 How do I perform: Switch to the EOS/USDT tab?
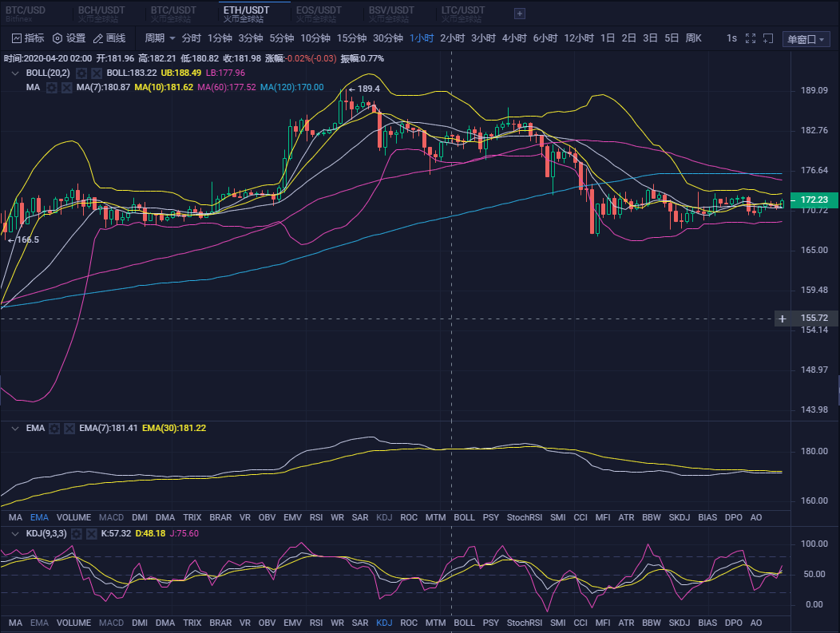pyautogui.click(x=318, y=13)
